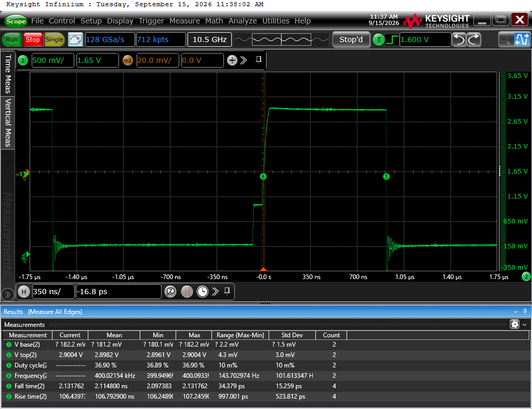Image resolution: width=532 pixels, height=409 pixels.
Task: Add a new channel with plus icon
Action: (232, 60)
